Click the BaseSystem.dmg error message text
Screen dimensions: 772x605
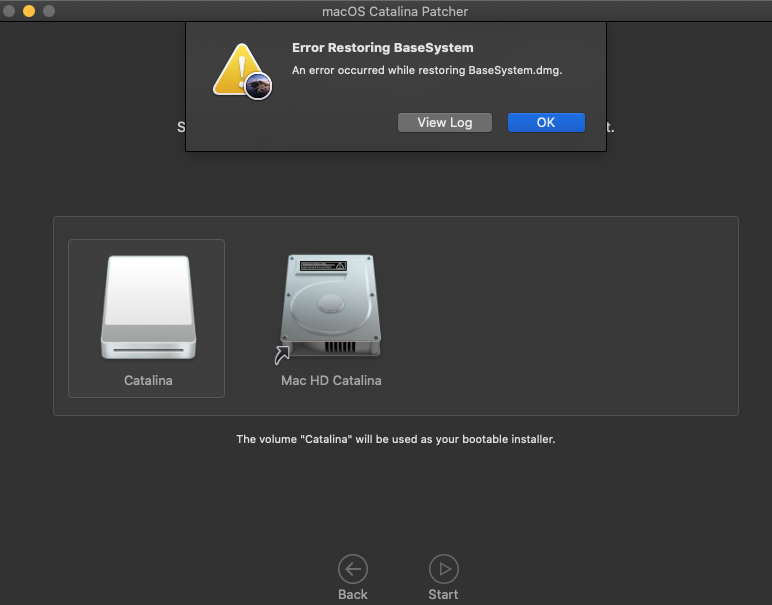coord(427,70)
